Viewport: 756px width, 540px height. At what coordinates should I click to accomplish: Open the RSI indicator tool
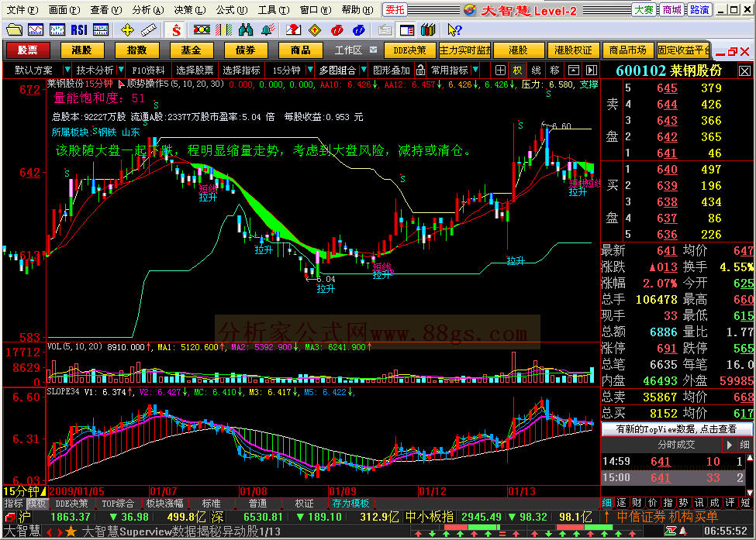[x=79, y=30]
